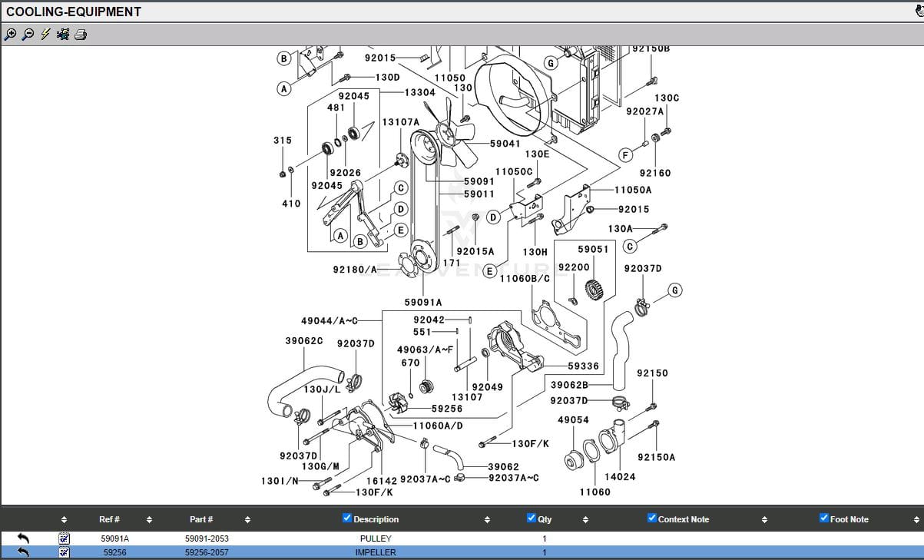This screenshot has width=924, height=560.
Task: Click part number 59256-2057 in the table
Action: click(207, 552)
